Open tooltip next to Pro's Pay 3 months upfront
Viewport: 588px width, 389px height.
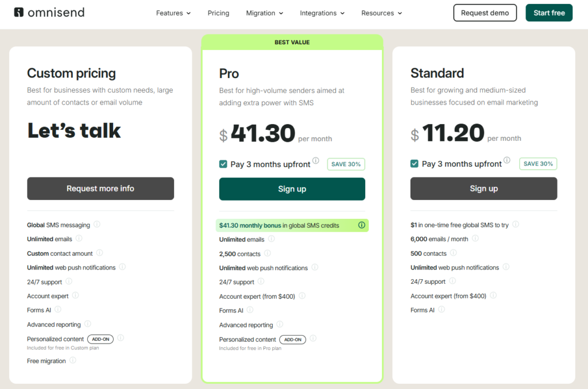tap(316, 161)
